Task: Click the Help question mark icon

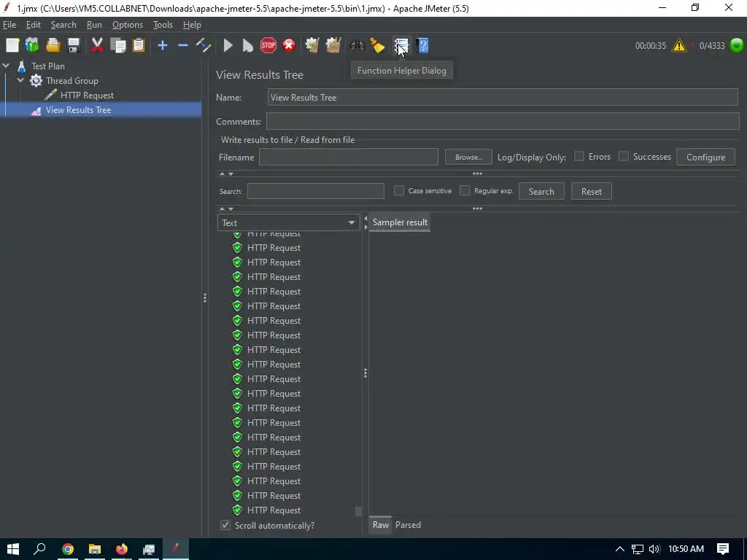Action: pyautogui.click(x=422, y=45)
